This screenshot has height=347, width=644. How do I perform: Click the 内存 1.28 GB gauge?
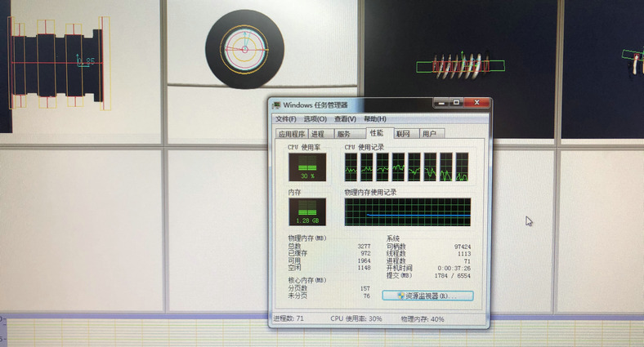click(307, 211)
